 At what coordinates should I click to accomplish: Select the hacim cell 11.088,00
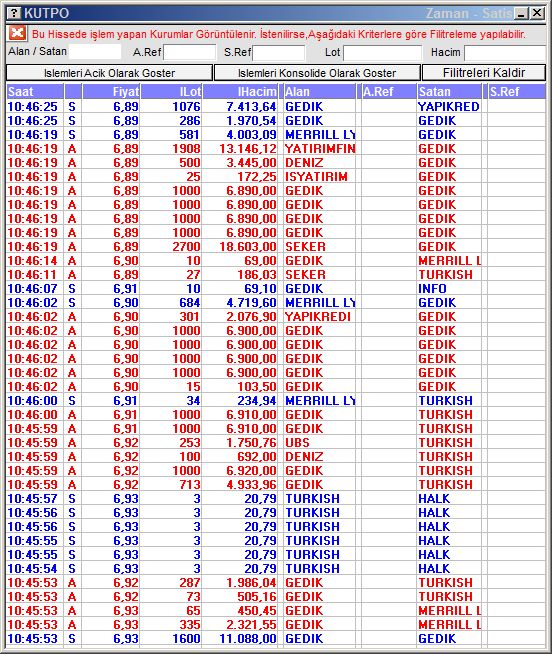tap(240, 639)
